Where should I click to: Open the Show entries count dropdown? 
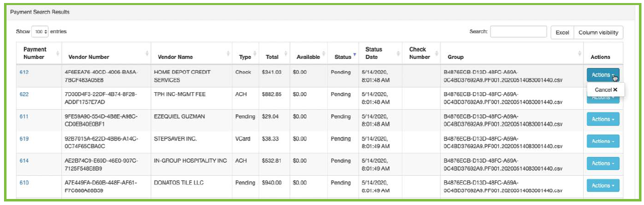coord(40,32)
